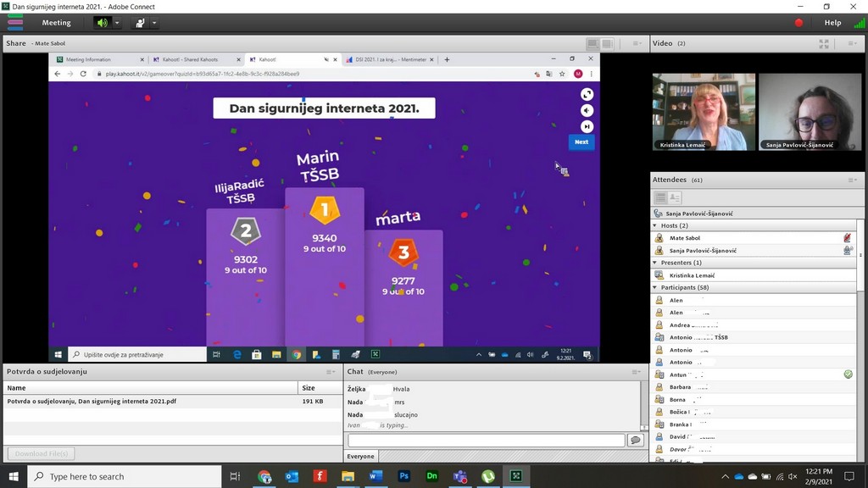Viewport: 868px width, 488px height.
Task: Click the raise hand status icon
Action: tap(140, 23)
